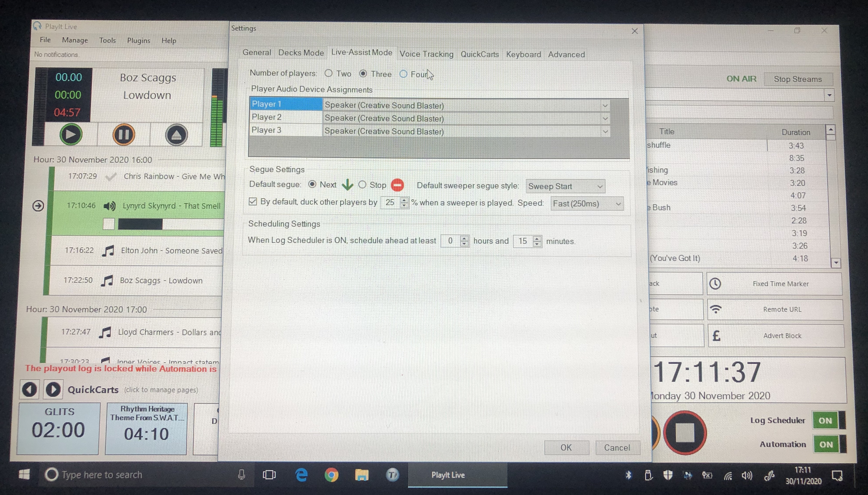Switch to the Voice Tracking tab
Image resolution: width=868 pixels, height=495 pixels.
click(426, 54)
